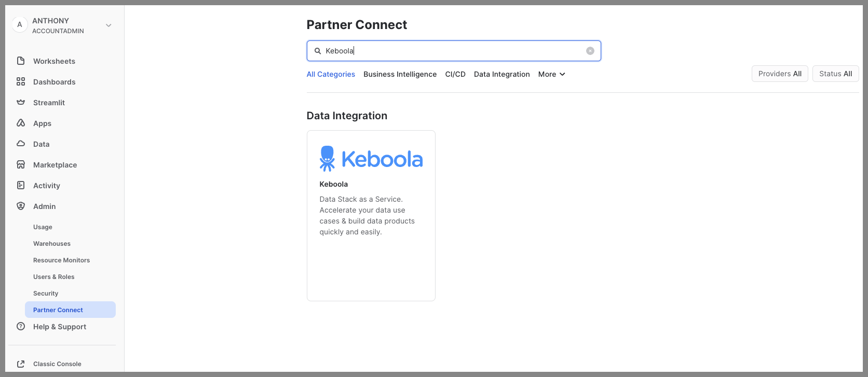
Task: Select the All Categories tab
Action: click(x=331, y=74)
